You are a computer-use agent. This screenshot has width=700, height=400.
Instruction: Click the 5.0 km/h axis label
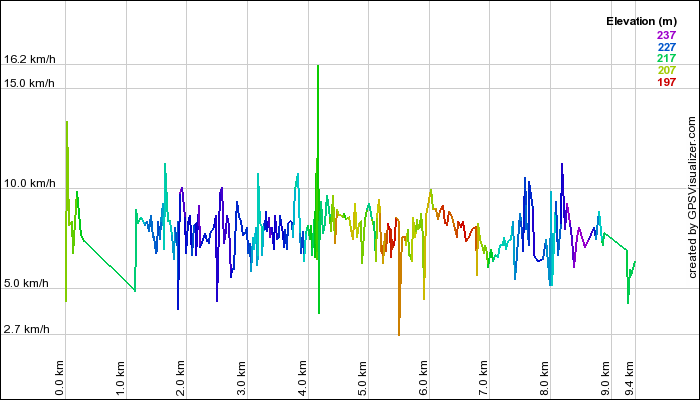click(x=26, y=283)
